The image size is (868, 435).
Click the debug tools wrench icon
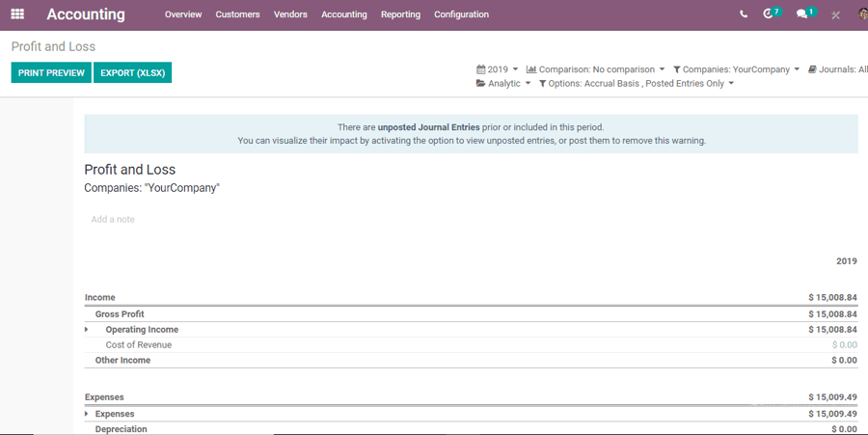coord(836,14)
